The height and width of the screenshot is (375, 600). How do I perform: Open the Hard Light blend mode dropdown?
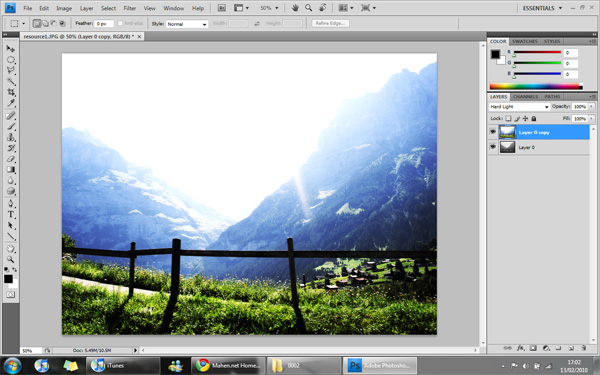[519, 107]
